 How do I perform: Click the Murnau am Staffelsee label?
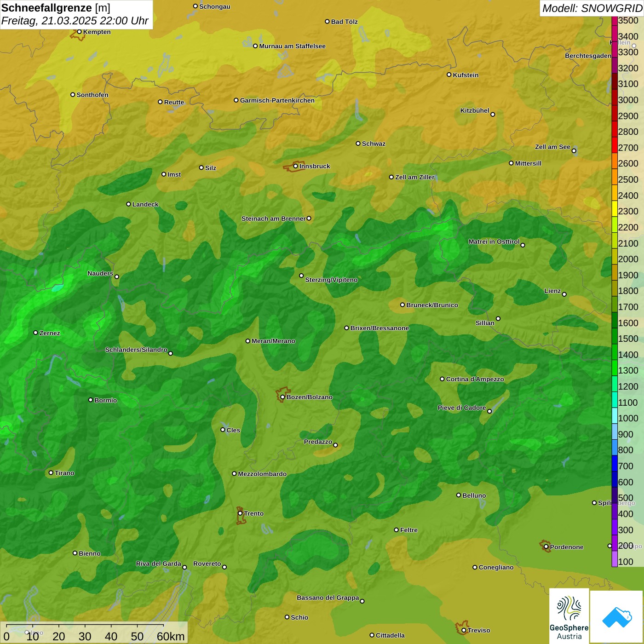pos(293,46)
